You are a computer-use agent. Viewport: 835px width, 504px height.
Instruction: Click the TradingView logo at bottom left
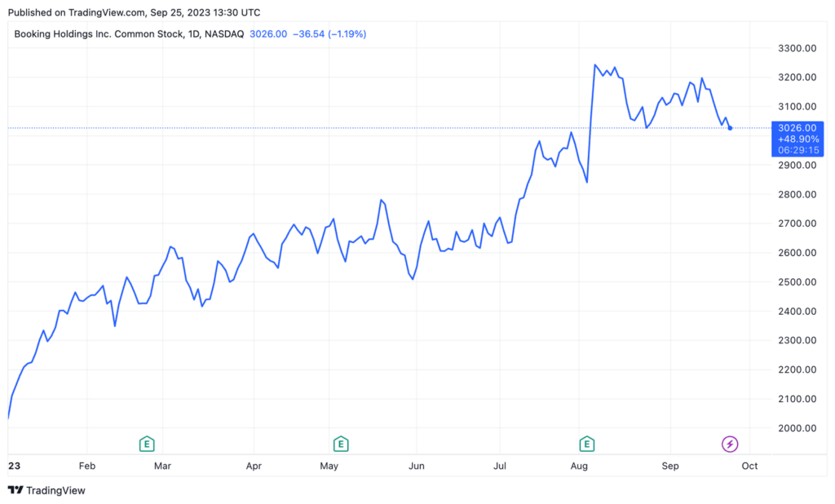coord(46,490)
